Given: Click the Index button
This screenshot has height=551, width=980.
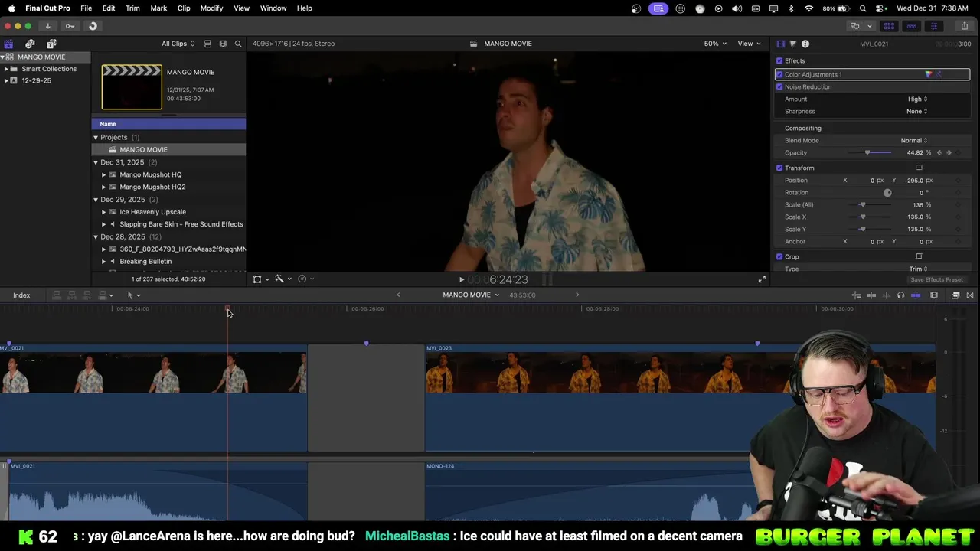Looking at the screenshot, I should [x=21, y=295].
